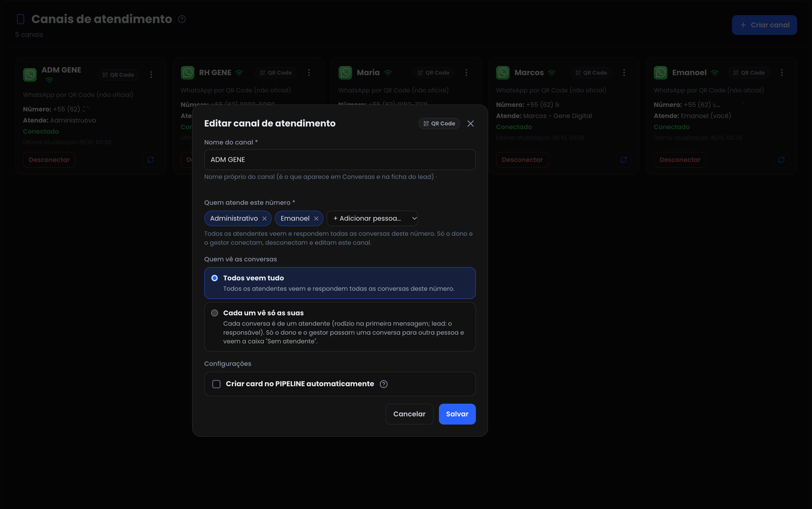Open help icon beside Criar card no PIPELINE
812x509 pixels.
(x=384, y=384)
